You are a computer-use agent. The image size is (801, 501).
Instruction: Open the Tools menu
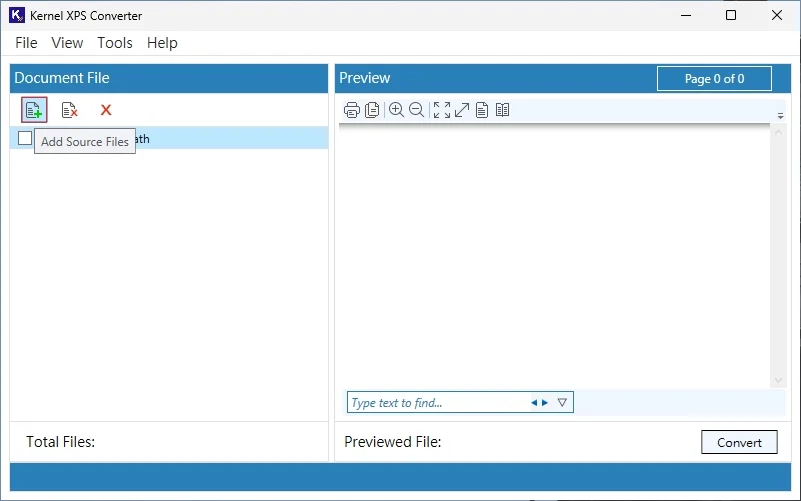point(115,43)
